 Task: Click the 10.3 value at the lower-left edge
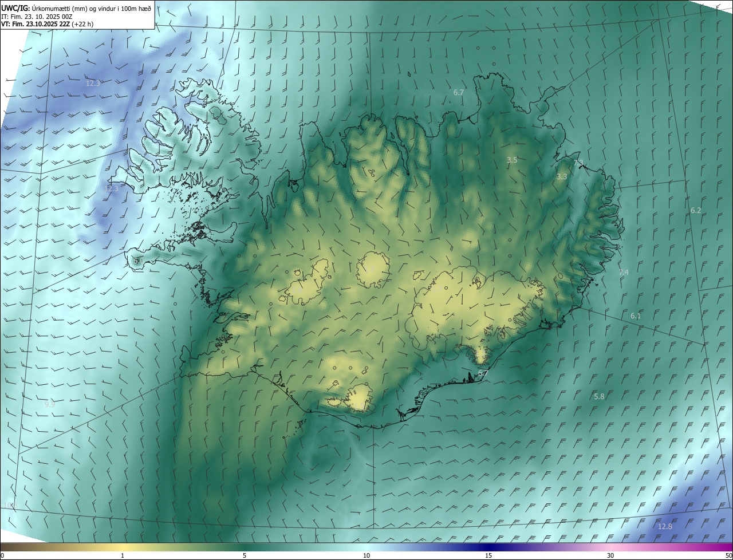point(11,505)
